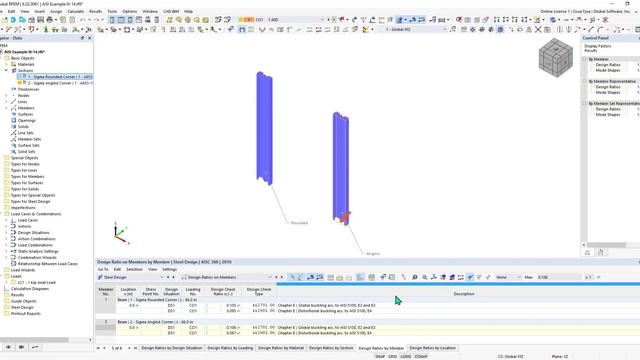Close the Navigator Data panel

tap(90, 38)
